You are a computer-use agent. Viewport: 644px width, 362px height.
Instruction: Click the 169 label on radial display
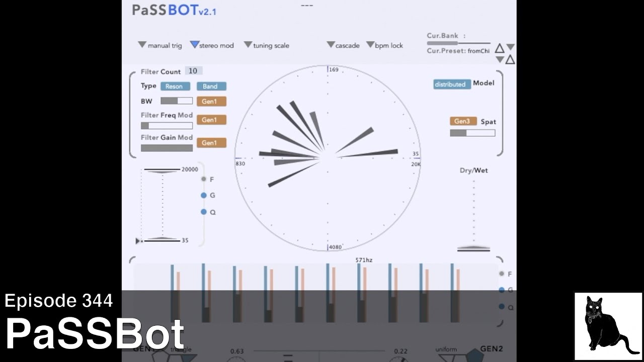(x=334, y=69)
